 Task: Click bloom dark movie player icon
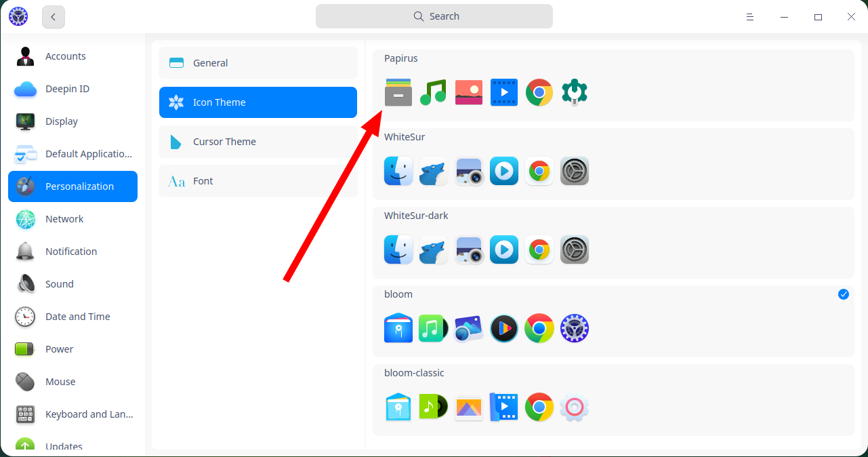point(504,328)
